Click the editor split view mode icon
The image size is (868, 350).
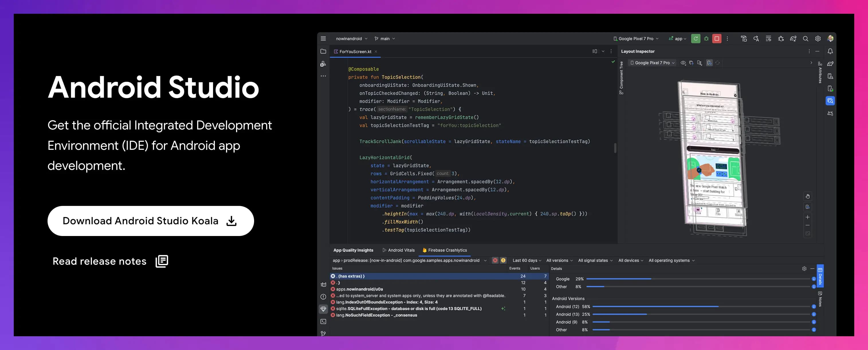594,51
